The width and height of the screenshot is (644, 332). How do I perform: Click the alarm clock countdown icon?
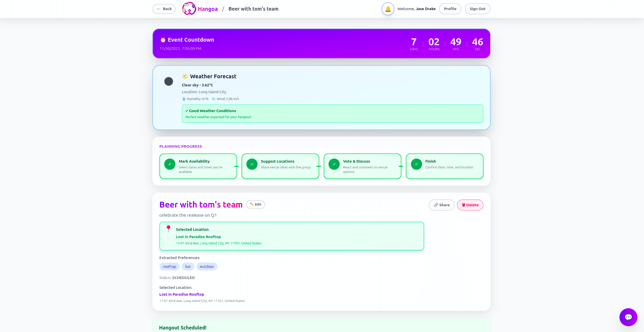coord(163,40)
